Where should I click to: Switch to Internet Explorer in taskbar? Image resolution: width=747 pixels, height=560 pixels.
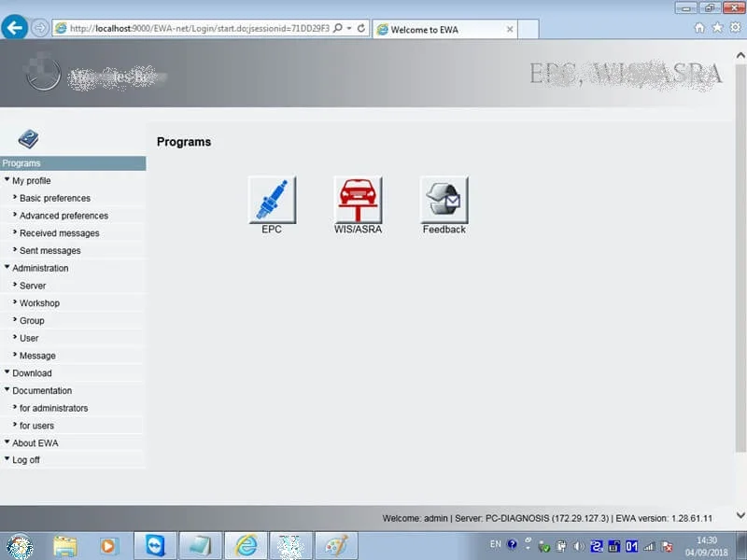click(246, 546)
